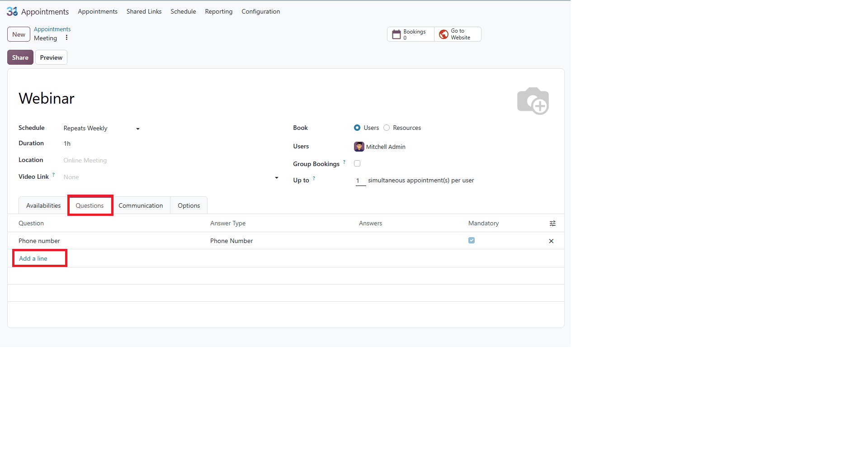
Task: Open the Video Link dropdown arrow
Action: point(277,177)
